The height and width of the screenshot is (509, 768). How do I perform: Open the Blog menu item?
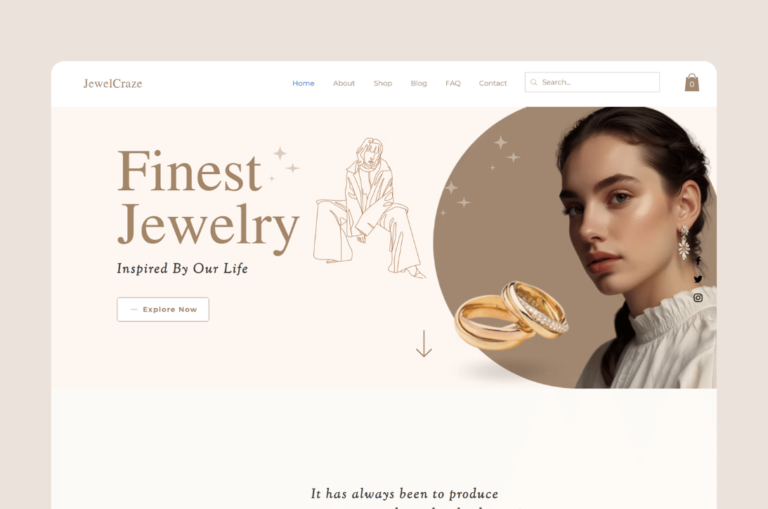(x=419, y=83)
